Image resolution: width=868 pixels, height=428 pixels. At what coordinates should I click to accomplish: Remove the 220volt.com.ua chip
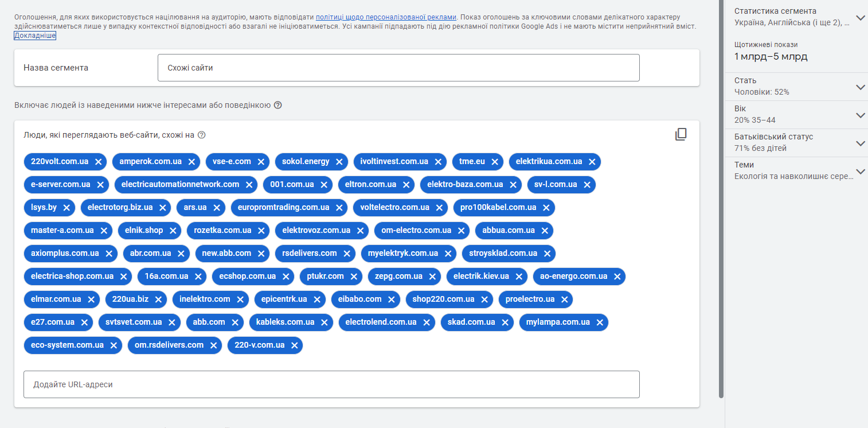click(x=98, y=162)
